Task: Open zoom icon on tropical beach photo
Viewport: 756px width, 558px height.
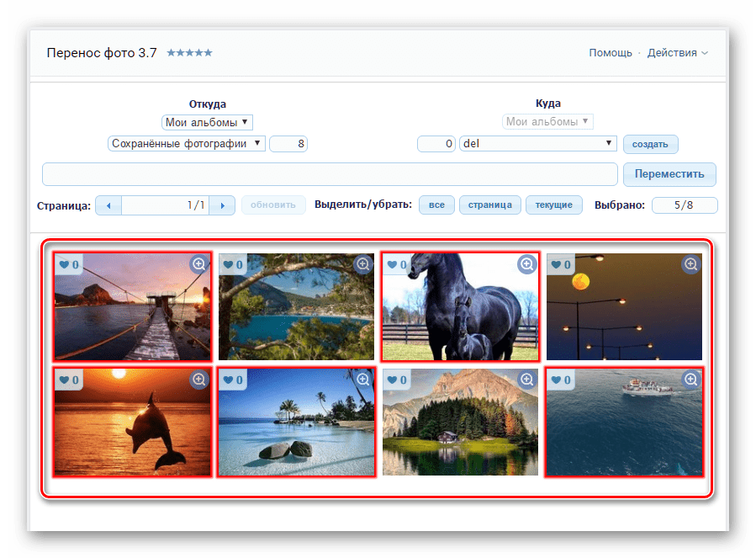Action: click(x=363, y=380)
